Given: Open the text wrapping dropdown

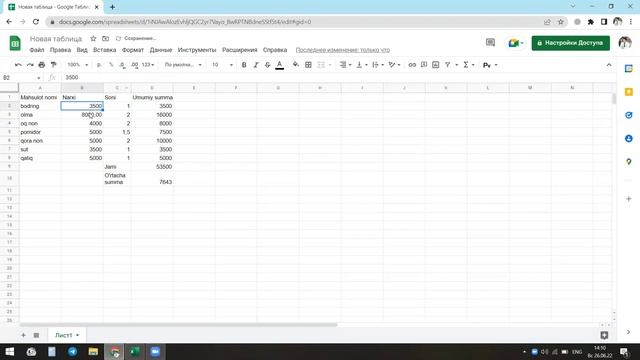Looking at the screenshot, I should [x=378, y=65].
